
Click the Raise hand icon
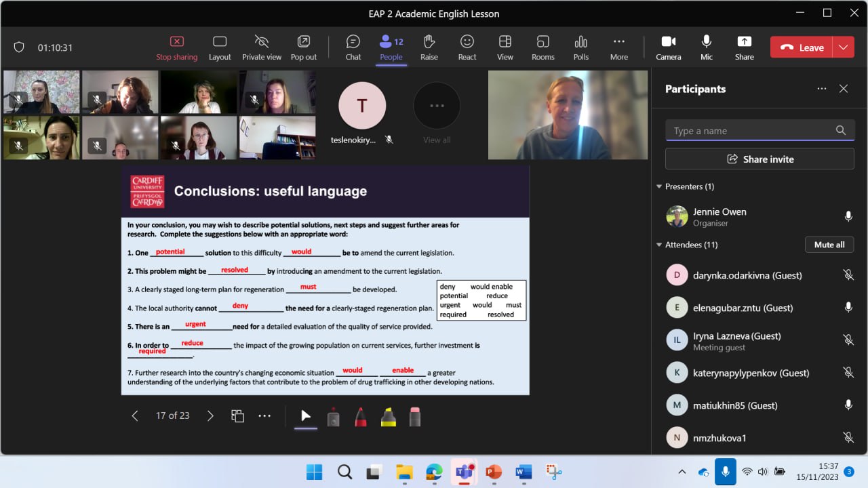[429, 47]
